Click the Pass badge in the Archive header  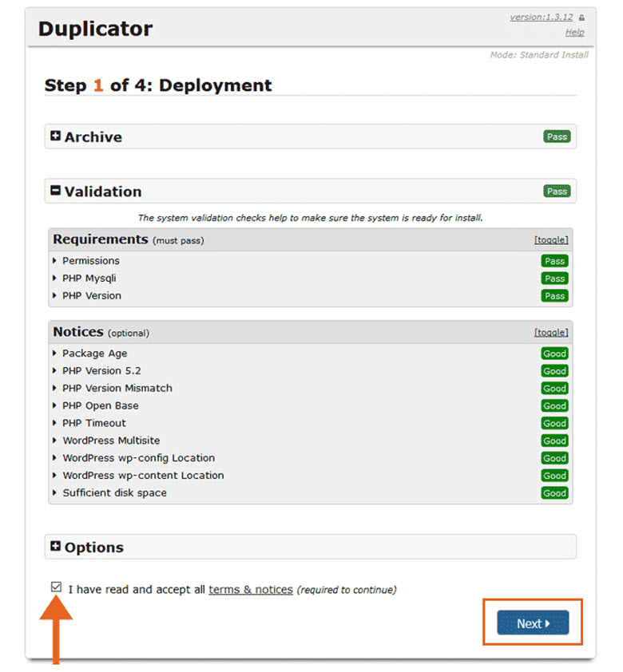[x=557, y=136]
